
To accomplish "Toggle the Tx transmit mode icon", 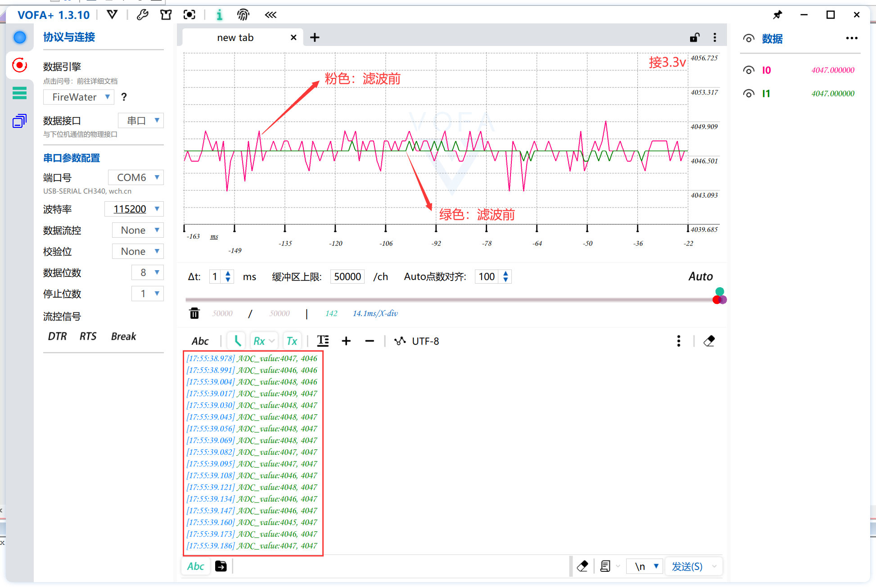I will [291, 340].
